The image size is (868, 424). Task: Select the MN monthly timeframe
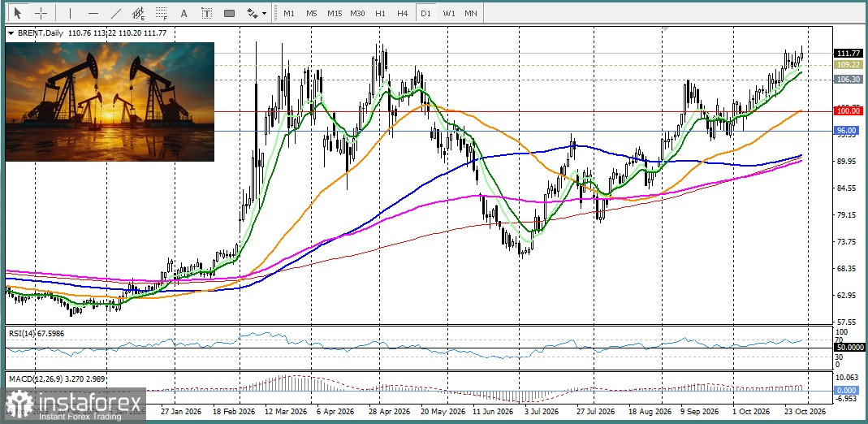[x=470, y=13]
